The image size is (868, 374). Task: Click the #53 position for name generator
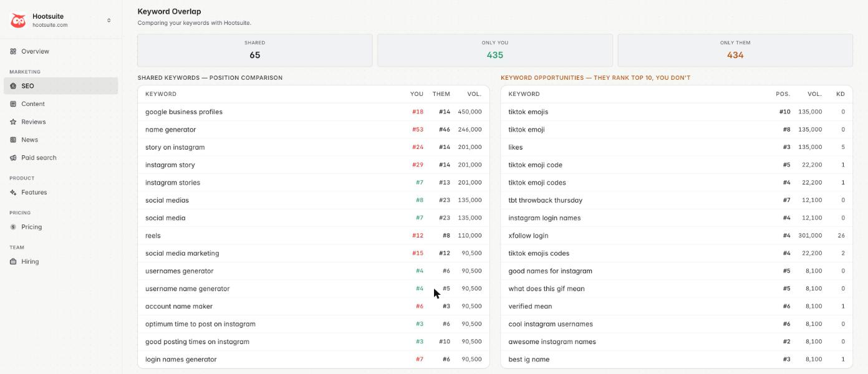[x=418, y=130]
